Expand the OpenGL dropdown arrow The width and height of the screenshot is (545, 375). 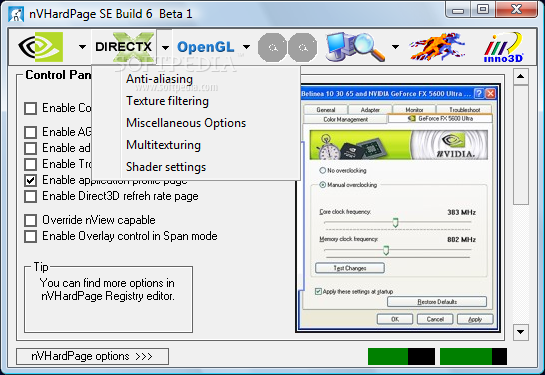246,47
